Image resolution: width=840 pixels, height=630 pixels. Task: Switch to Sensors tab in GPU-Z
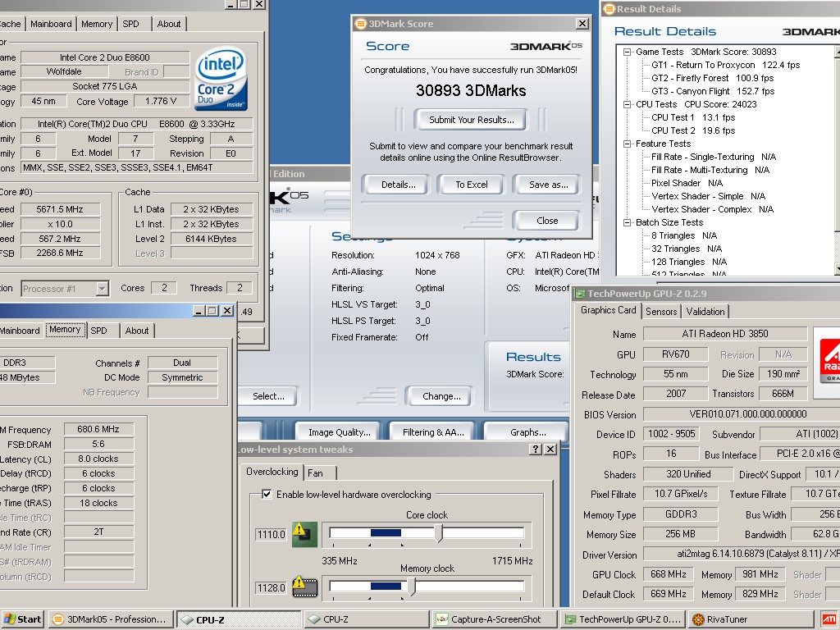(661, 312)
